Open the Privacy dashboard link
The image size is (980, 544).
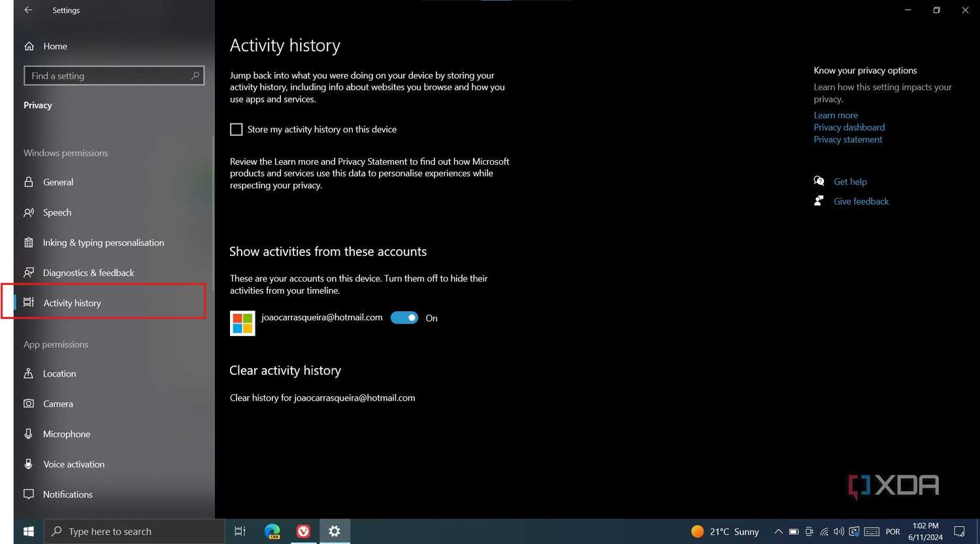tap(849, 127)
